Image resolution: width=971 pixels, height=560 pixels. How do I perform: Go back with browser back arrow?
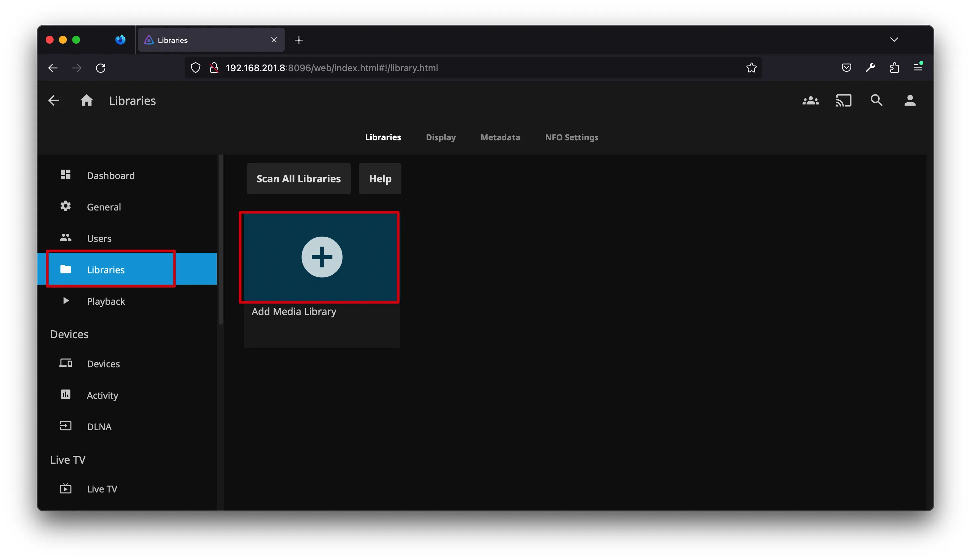click(x=53, y=68)
